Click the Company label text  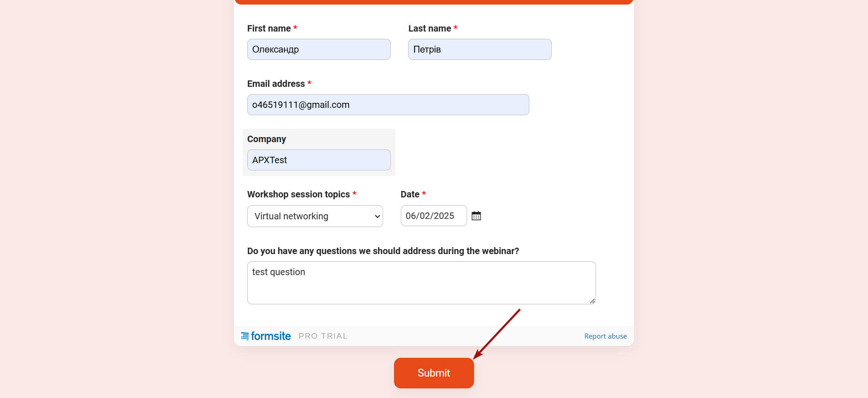(266, 139)
